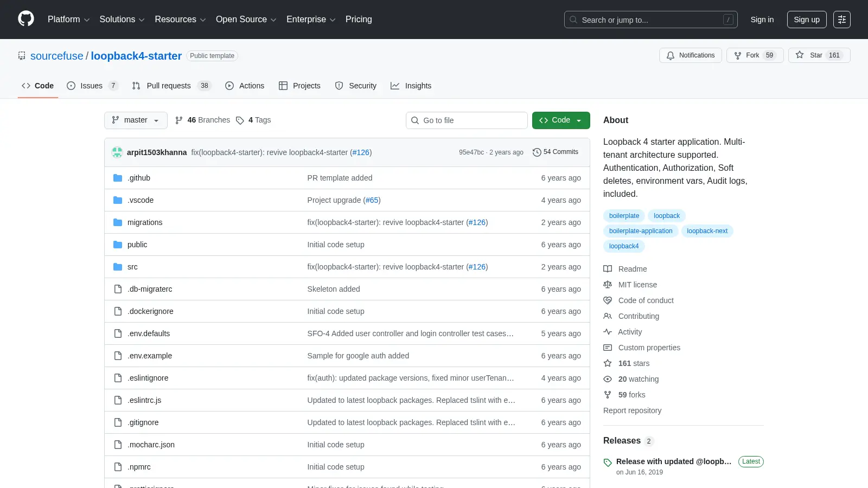Image resolution: width=868 pixels, height=488 pixels.
Task: Open the .gitignore file
Action: (143, 422)
